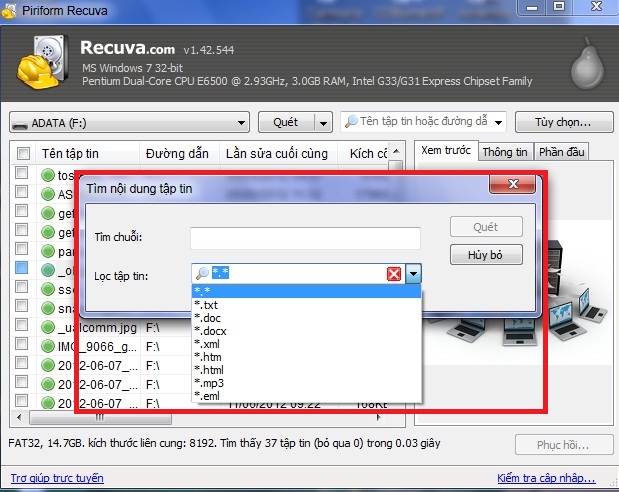Select the *.* filter option

(306, 291)
